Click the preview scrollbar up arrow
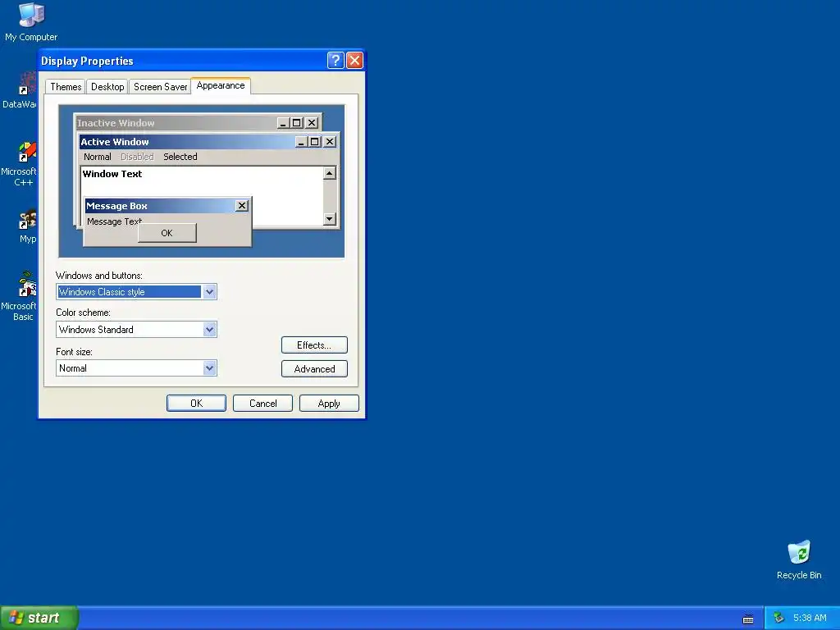 (x=330, y=173)
